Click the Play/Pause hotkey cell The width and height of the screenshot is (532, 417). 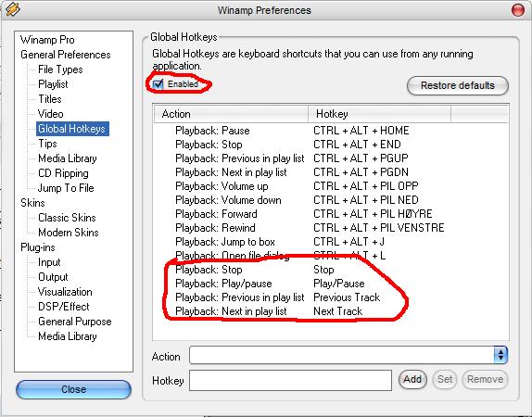click(339, 284)
